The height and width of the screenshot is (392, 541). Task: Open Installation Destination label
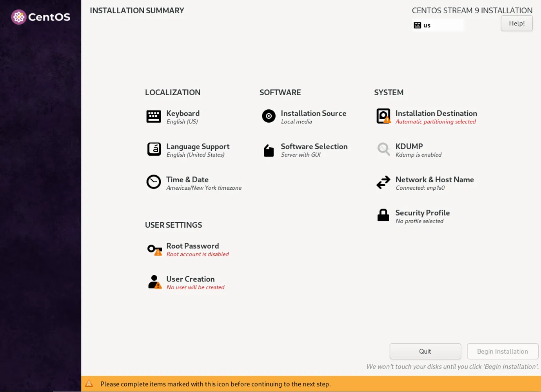point(436,113)
